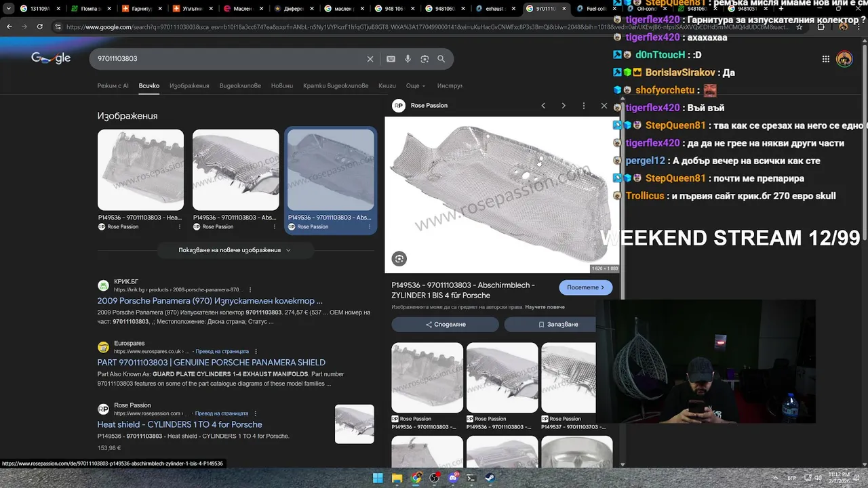Open the on-screen keyboard icon in search box

[x=391, y=59]
